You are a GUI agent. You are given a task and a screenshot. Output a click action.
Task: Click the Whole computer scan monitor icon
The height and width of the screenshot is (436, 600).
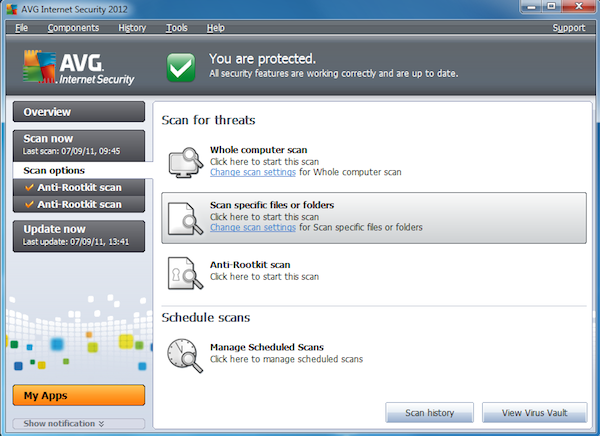(186, 162)
